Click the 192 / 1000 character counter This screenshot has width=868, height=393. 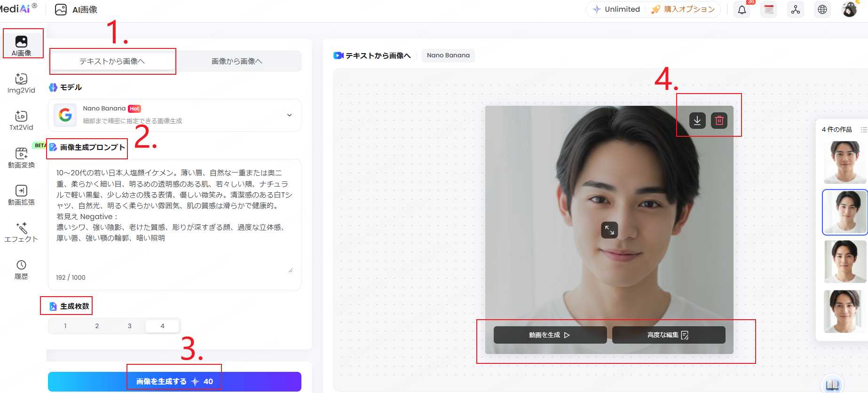click(71, 277)
